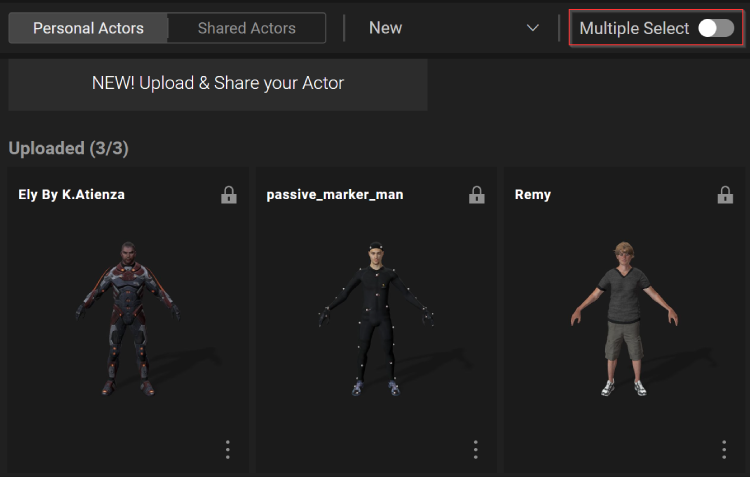Click the Multiple Select text label
Viewport: 750px width, 477px height.
point(634,28)
